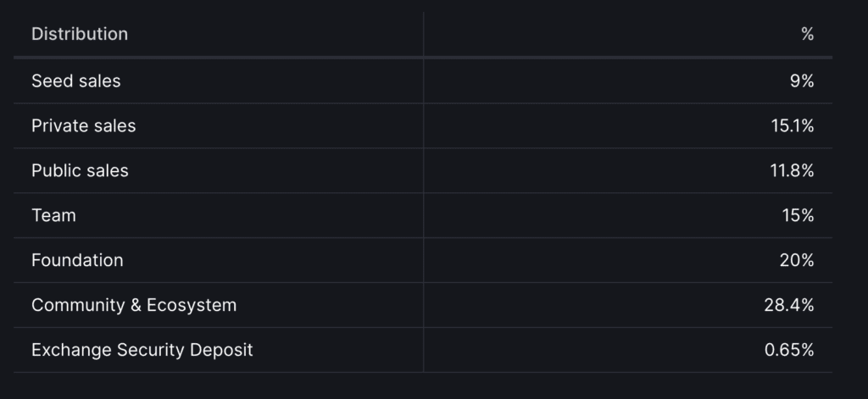Click the 11.8% Public sales value
Image resolution: width=868 pixels, height=399 pixels.
point(792,171)
